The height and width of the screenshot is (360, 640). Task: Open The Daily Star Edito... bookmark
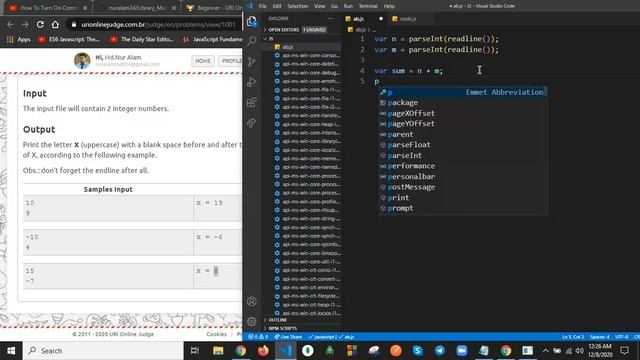pos(142,39)
